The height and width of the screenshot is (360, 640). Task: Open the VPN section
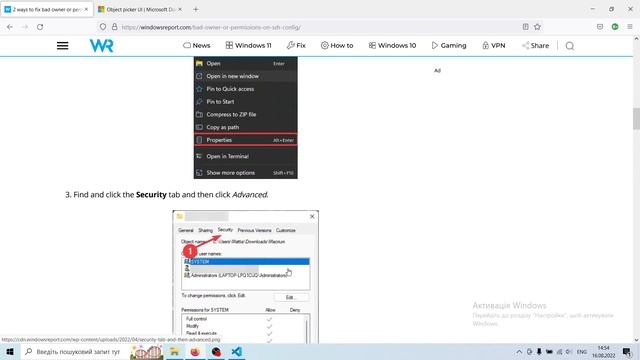point(494,45)
